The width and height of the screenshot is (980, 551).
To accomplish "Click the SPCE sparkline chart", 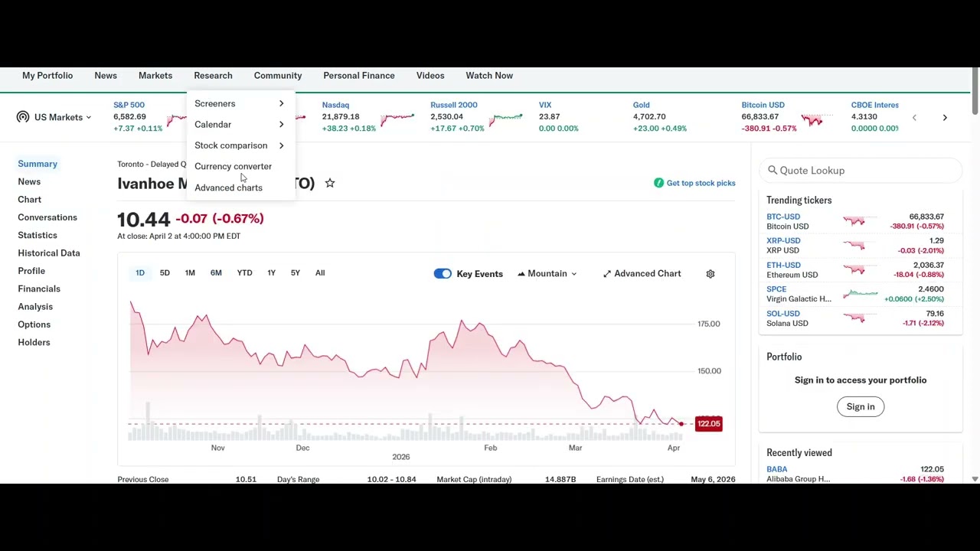I will pos(861,294).
